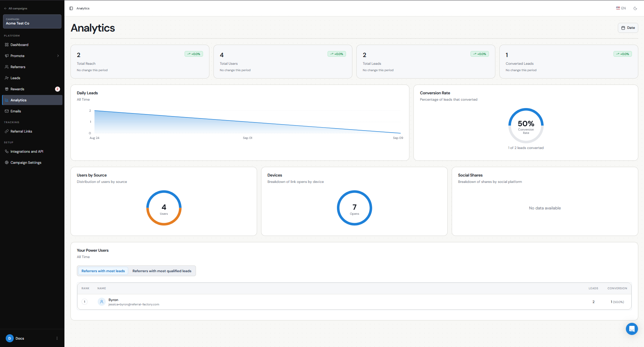The width and height of the screenshot is (644, 347).
Task: Open the EN language selector
Action: [x=621, y=8]
